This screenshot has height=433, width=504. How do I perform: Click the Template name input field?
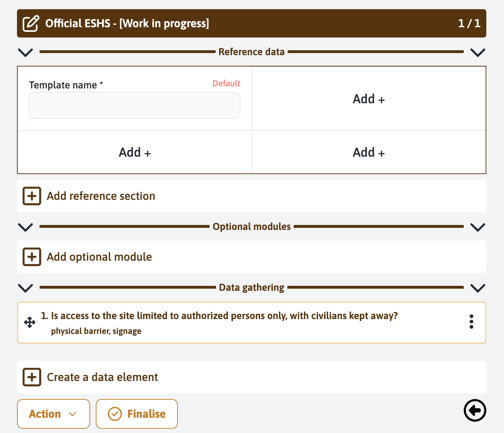135,105
